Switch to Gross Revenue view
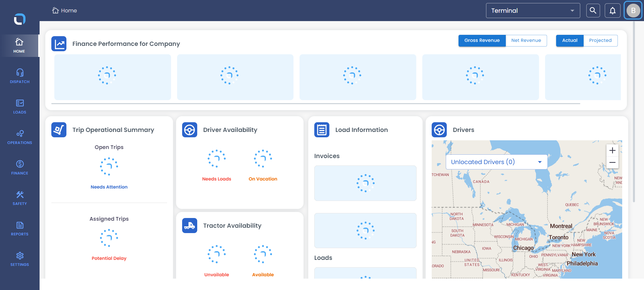Screen dimensions: 644x290 pos(482,41)
